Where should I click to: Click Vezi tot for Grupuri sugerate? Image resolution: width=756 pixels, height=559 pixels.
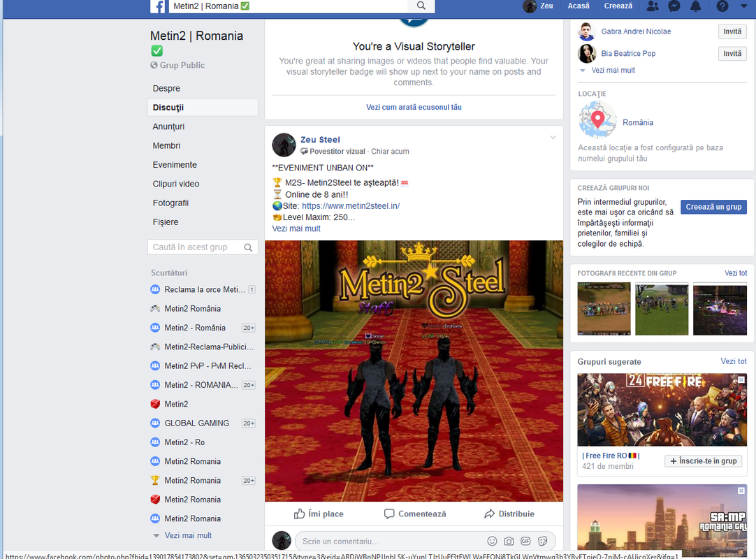(734, 361)
